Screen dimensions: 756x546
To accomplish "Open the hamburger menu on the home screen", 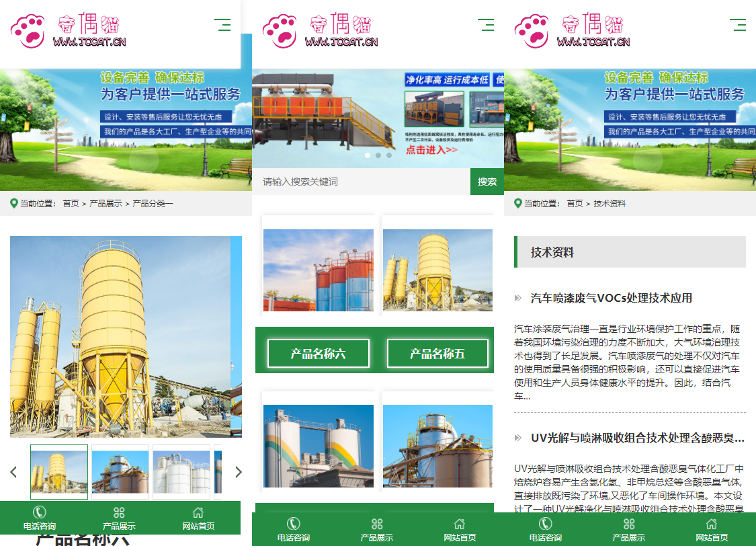I will tap(486, 25).
